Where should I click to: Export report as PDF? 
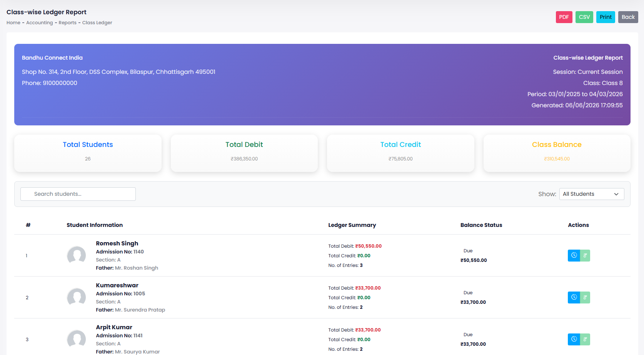click(x=564, y=17)
